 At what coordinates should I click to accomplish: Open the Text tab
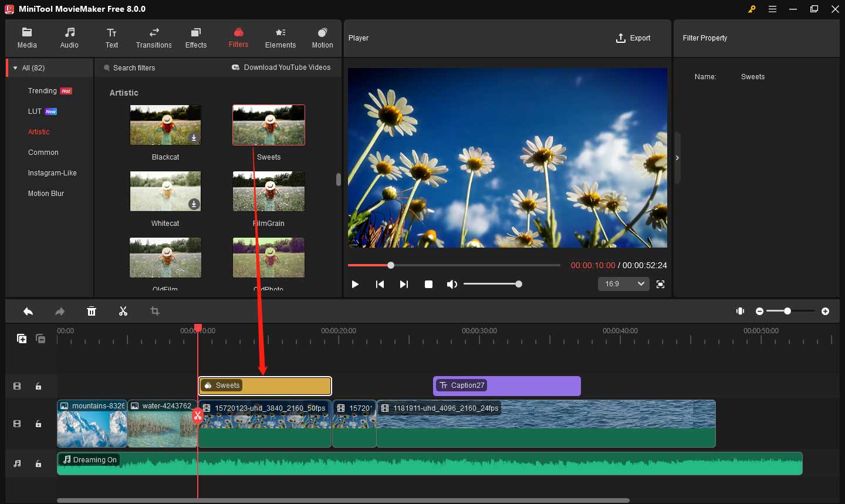111,38
